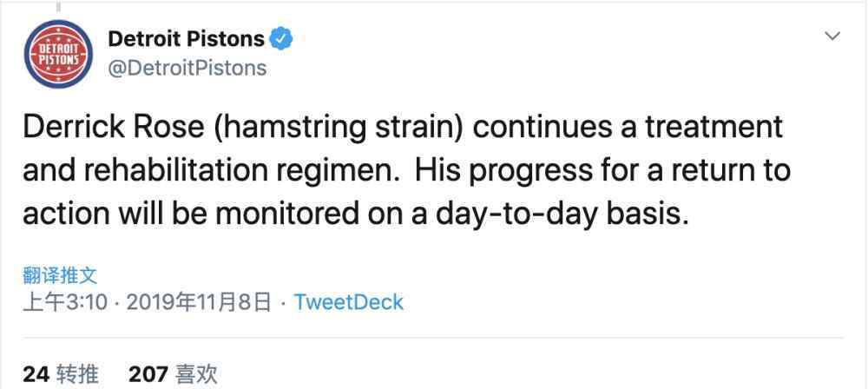Click "continues a treatment" in first line

coord(628,127)
